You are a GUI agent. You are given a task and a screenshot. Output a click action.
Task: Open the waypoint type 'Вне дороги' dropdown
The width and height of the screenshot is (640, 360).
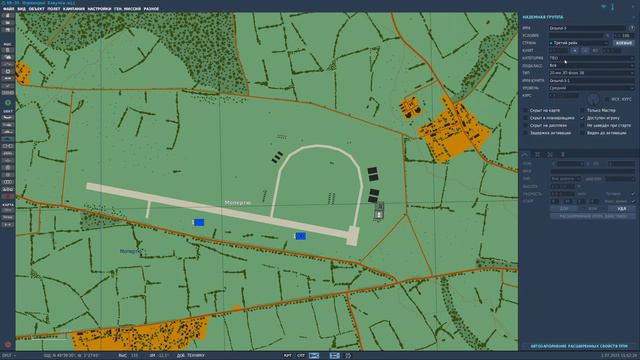pyautogui.click(x=566, y=179)
